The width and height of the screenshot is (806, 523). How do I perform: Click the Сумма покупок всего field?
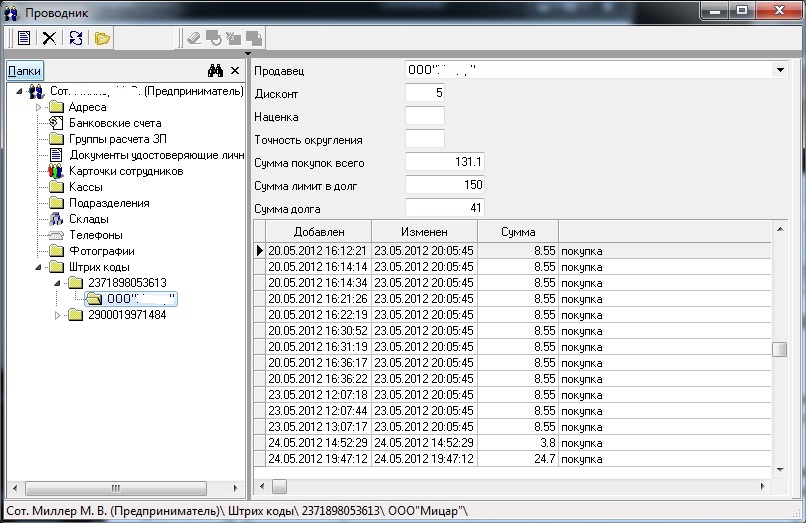[445, 163]
